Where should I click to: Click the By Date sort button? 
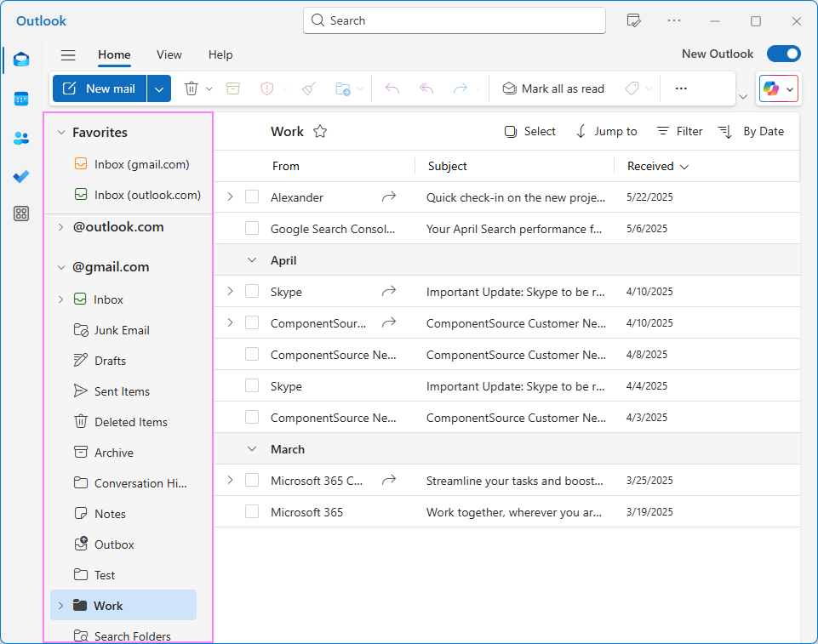(x=752, y=131)
